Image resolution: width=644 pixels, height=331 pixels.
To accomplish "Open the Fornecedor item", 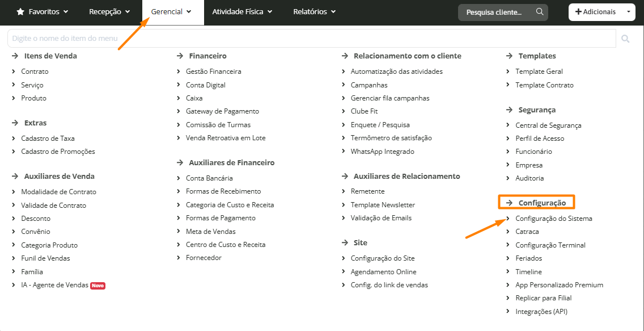I will coord(204,258).
